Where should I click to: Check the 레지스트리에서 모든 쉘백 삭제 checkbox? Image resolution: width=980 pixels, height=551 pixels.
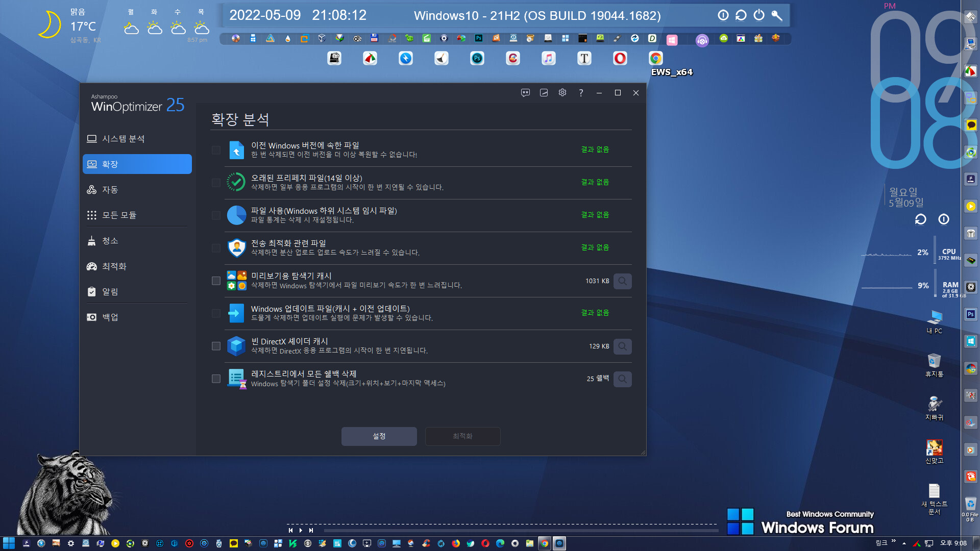pos(216,379)
